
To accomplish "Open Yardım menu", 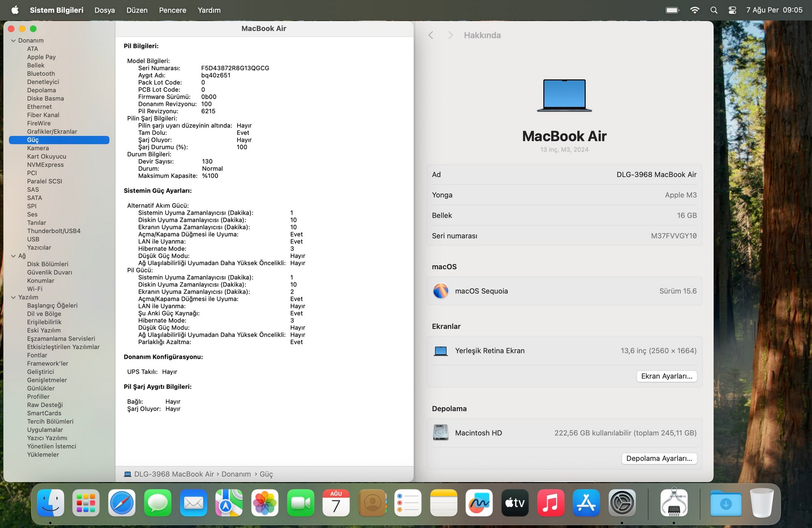I will [x=209, y=10].
